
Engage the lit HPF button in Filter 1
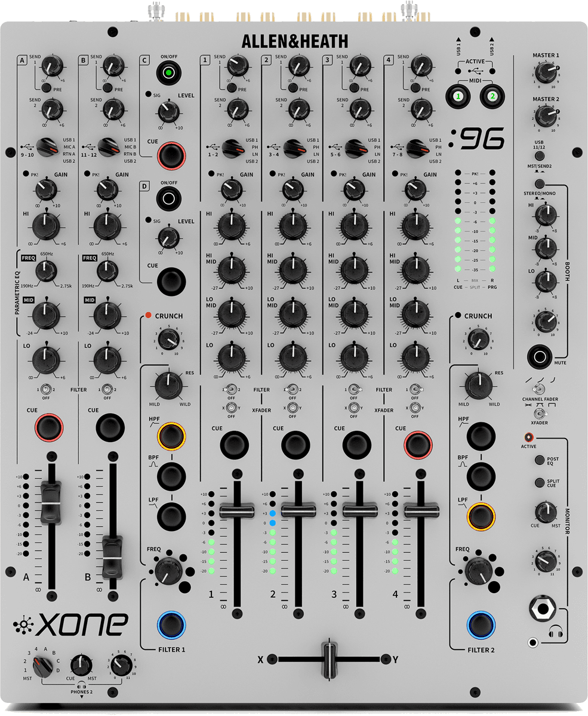click(171, 436)
